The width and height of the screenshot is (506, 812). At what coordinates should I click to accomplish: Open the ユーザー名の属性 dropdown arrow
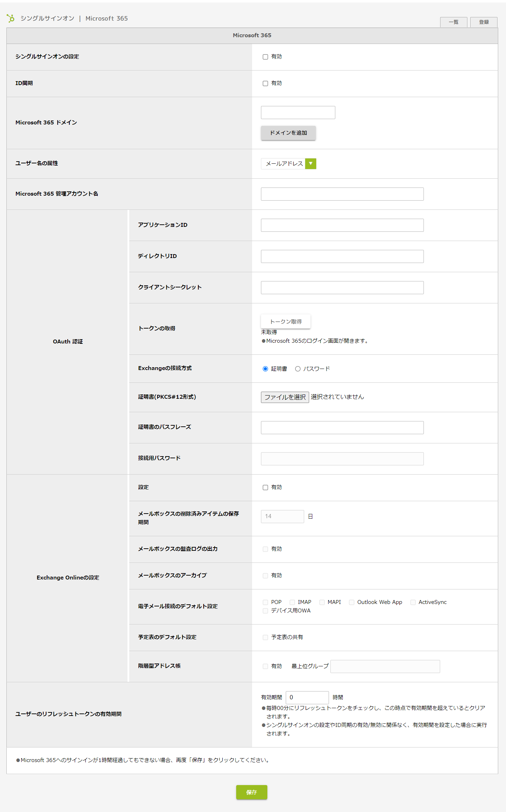point(311,164)
